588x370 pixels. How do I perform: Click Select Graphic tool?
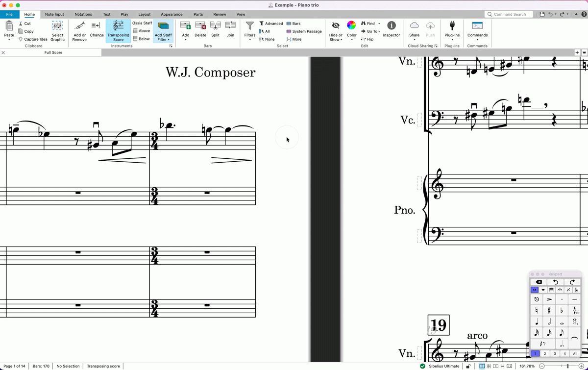(x=57, y=30)
